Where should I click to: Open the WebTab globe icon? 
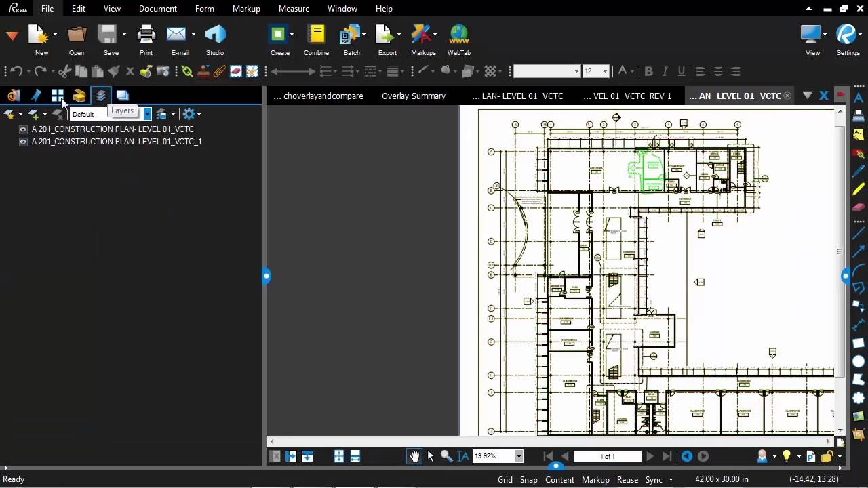(x=459, y=35)
